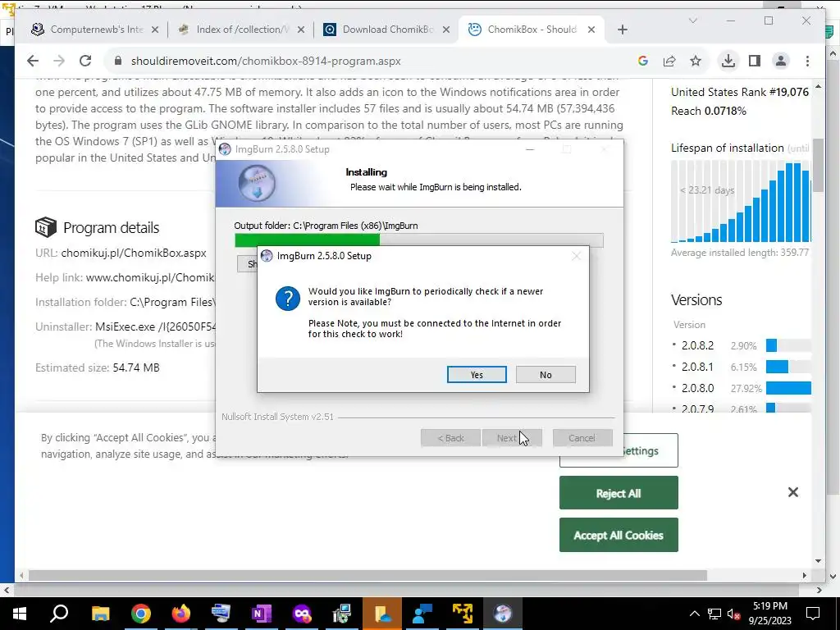Close the ImgBurn update check dialog
Viewport: 840px width, 630px height.
click(576, 256)
